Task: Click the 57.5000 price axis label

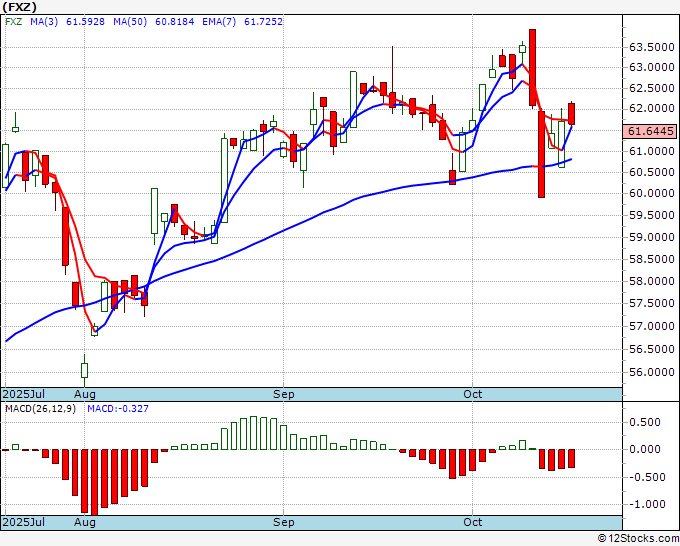Action: (x=652, y=303)
